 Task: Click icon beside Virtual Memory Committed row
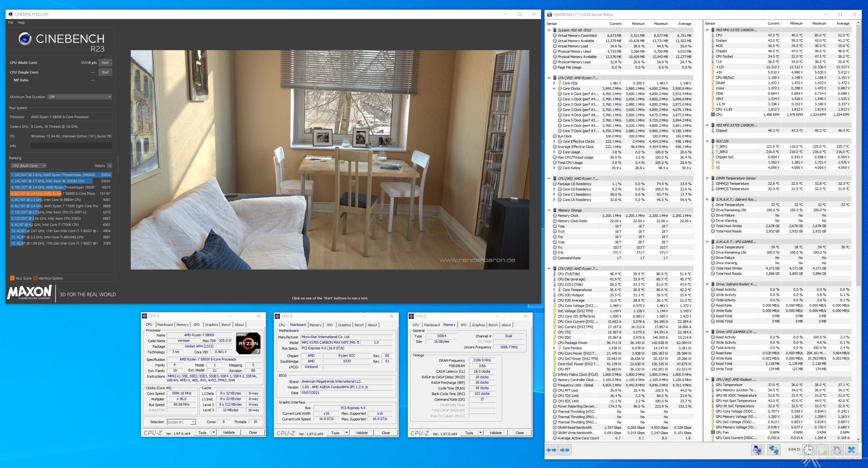[554, 36]
